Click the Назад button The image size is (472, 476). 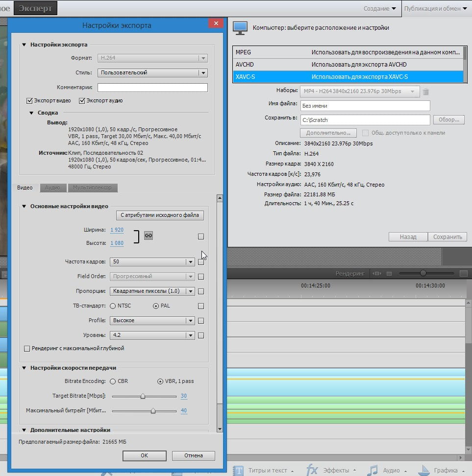click(408, 237)
